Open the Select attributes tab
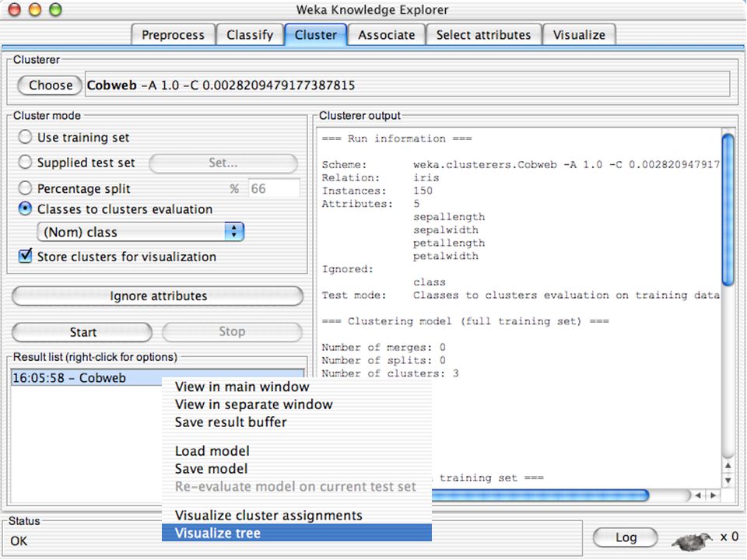 [x=483, y=35]
